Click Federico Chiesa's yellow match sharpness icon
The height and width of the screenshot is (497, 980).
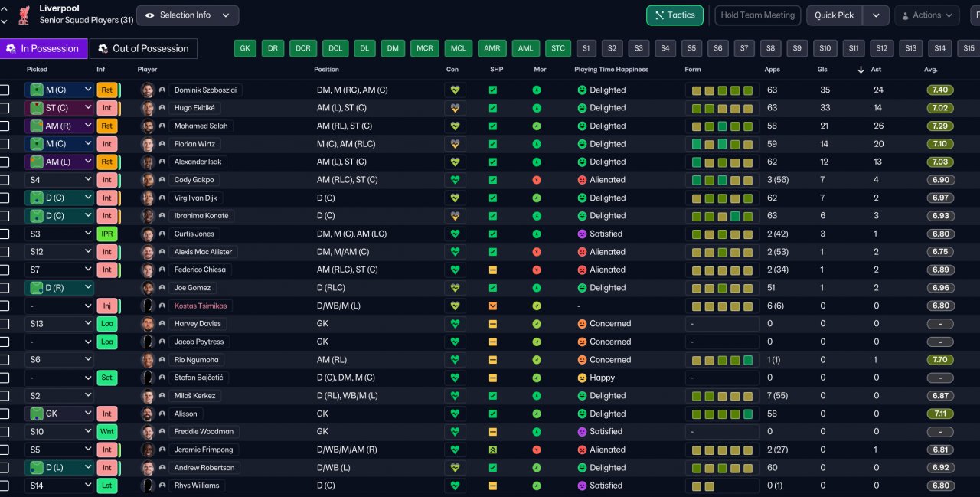[493, 270]
